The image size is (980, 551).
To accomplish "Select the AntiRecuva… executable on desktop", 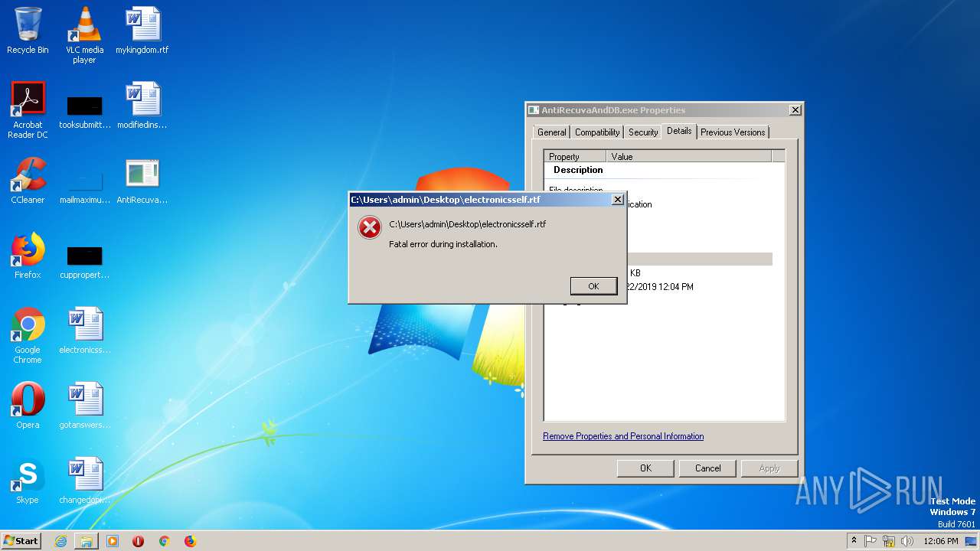I will (x=142, y=181).
